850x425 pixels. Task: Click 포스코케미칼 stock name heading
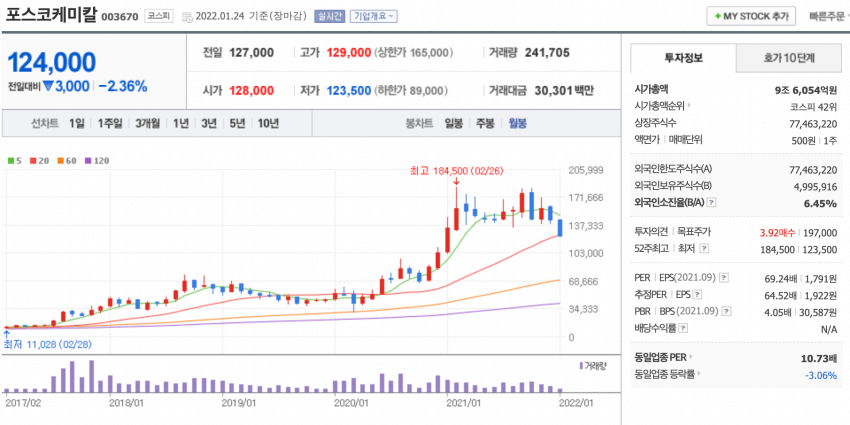51,15
